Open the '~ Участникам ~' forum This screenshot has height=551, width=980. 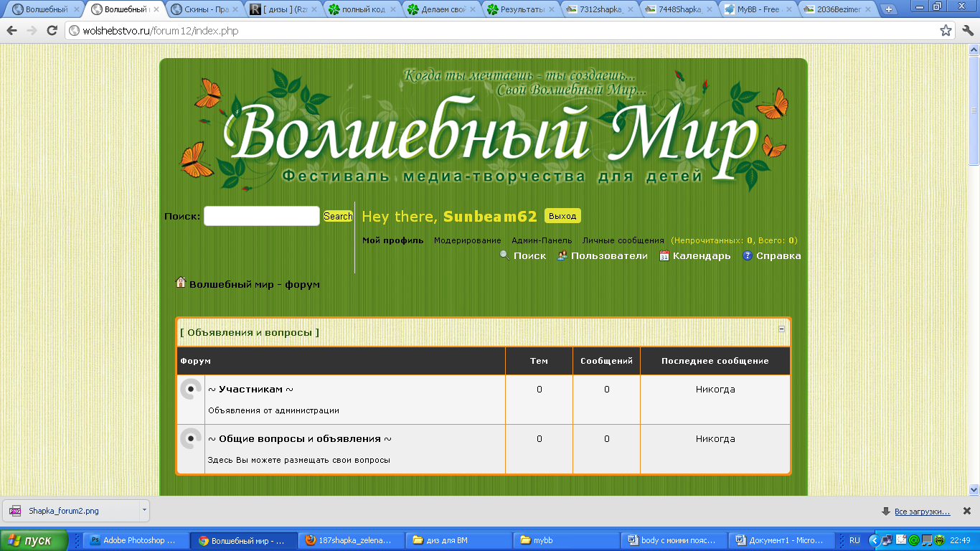250,389
